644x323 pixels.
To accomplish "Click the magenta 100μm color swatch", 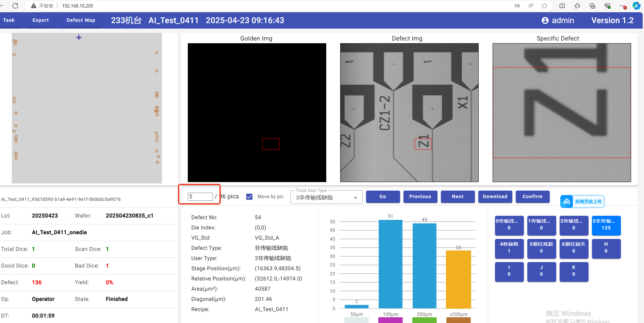I will (x=390, y=320).
